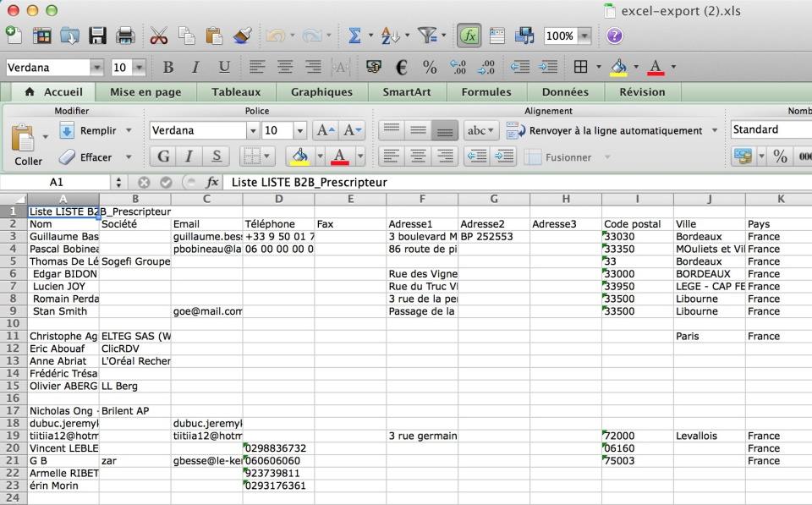Click the AutoSum sigma icon
The width and height of the screenshot is (812, 505).
(354, 36)
